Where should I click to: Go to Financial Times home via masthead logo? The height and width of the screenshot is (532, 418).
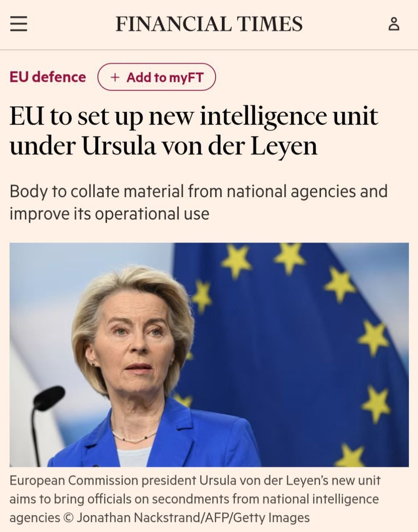pos(209,24)
